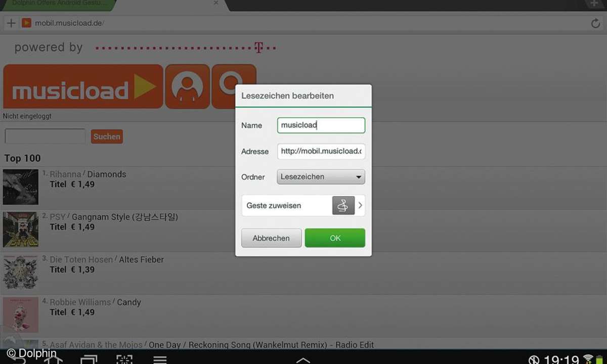
Task: Open the Altes Fieber song link
Action: click(142, 259)
